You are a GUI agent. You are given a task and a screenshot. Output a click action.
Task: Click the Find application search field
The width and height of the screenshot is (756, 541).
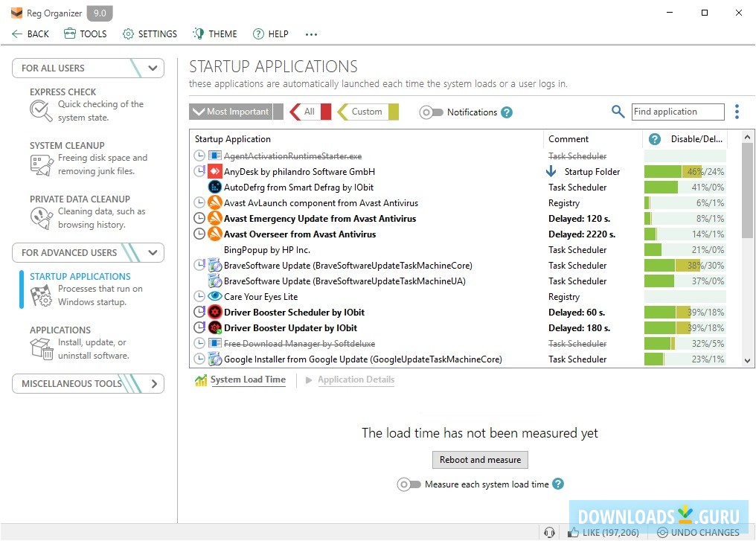tap(678, 112)
